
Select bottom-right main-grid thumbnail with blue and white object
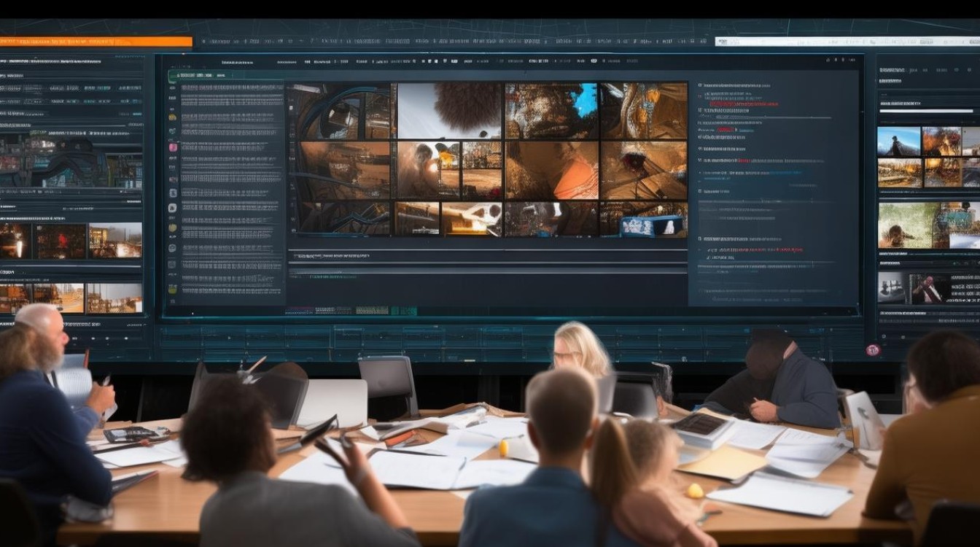[x=643, y=220]
